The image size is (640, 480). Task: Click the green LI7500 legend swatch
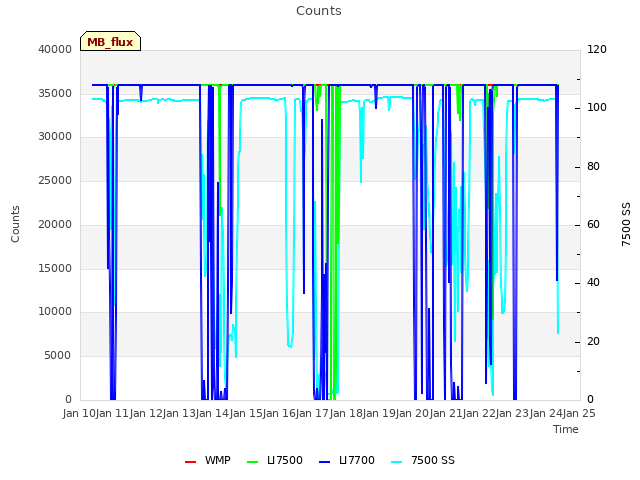[x=253, y=462]
